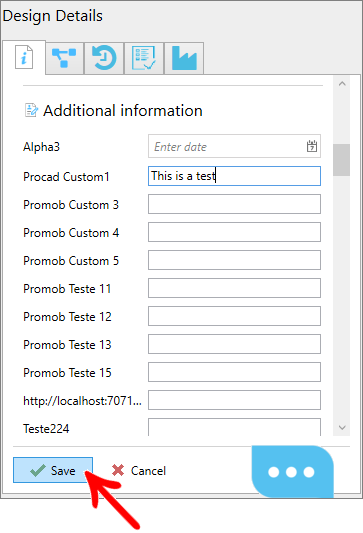
Task: Click into the Promob Custom 5 field
Action: pyautogui.click(x=234, y=260)
